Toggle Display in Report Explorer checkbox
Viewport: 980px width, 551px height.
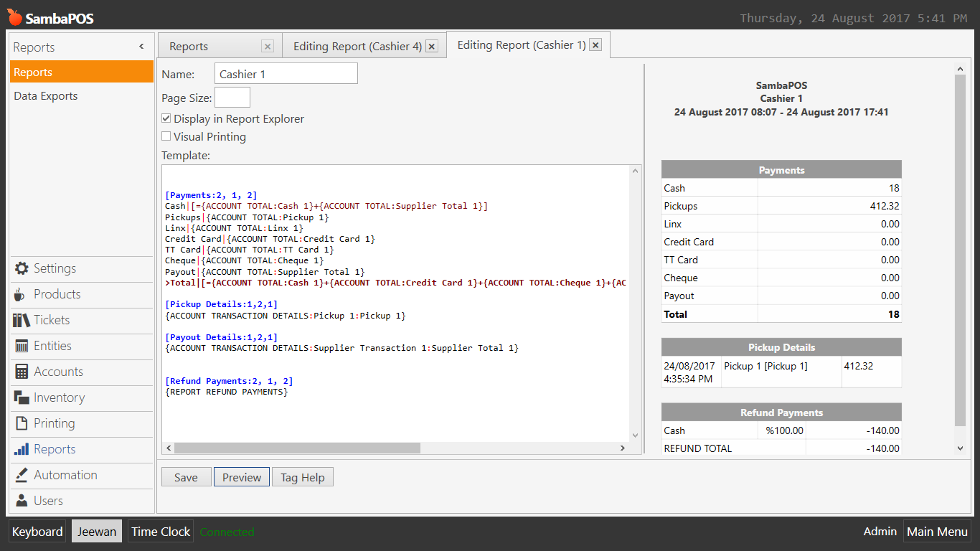(166, 118)
